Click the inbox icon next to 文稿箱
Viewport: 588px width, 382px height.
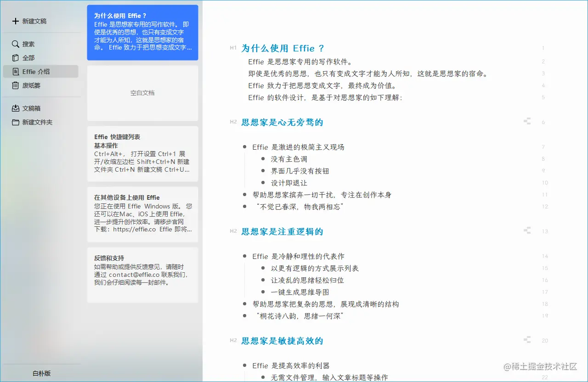pyautogui.click(x=15, y=108)
